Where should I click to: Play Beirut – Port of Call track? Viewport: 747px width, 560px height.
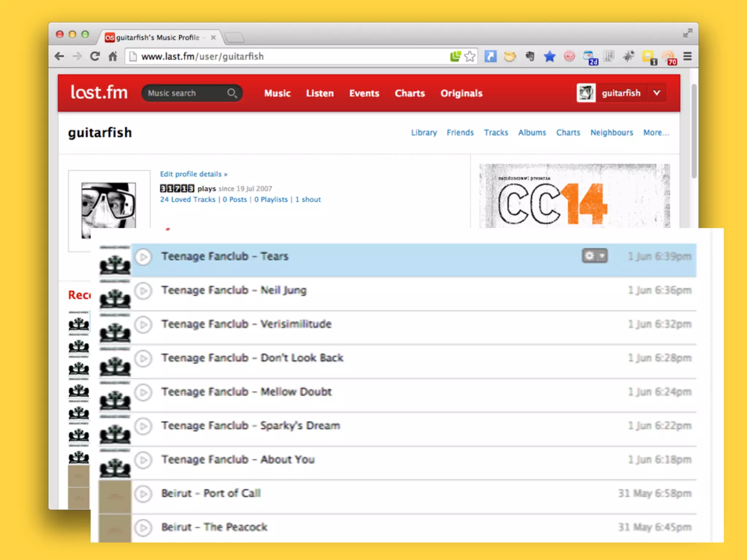(143, 494)
